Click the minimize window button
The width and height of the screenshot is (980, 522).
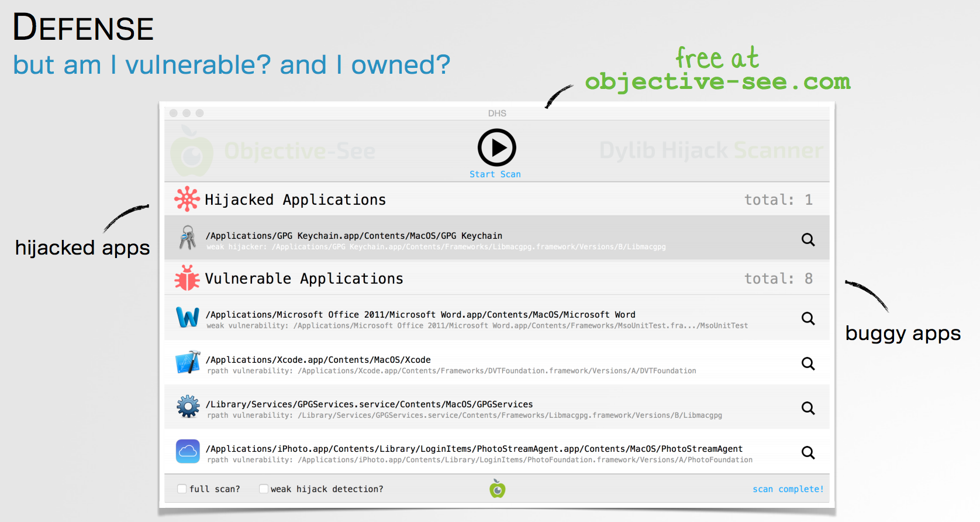click(187, 113)
